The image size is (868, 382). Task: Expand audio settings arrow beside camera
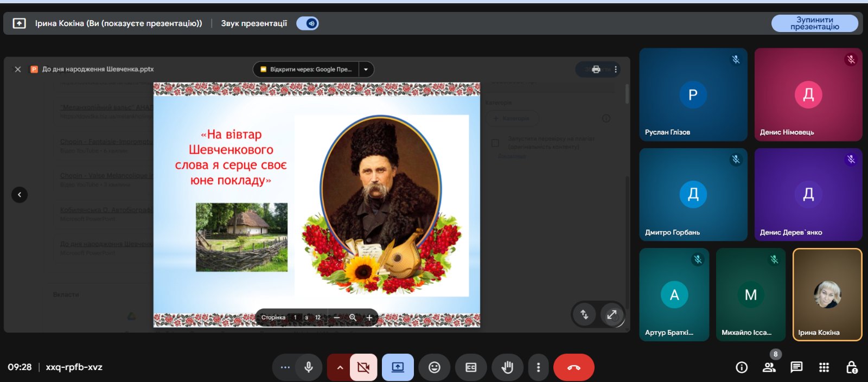pyautogui.click(x=340, y=367)
